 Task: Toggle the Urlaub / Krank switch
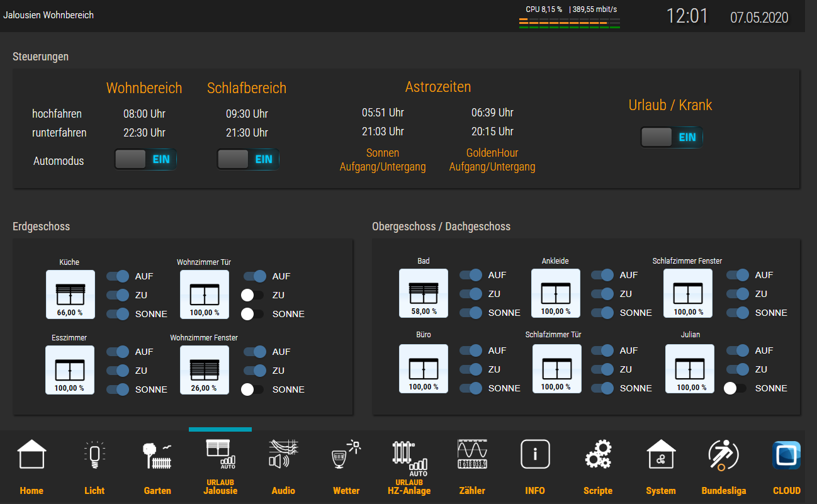coord(672,137)
